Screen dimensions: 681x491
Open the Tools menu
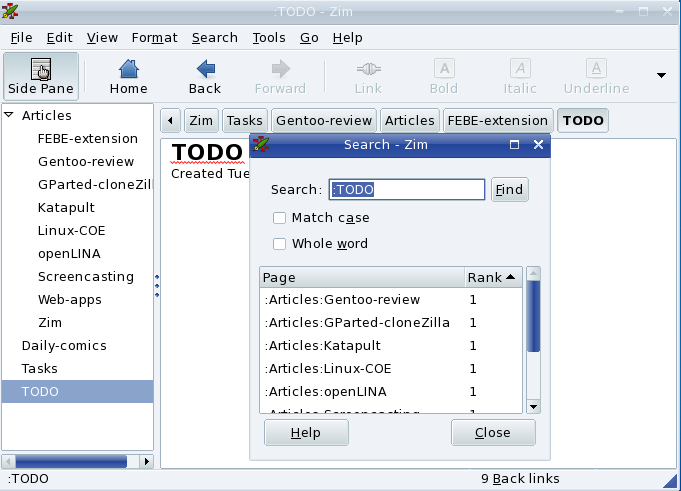(x=269, y=38)
